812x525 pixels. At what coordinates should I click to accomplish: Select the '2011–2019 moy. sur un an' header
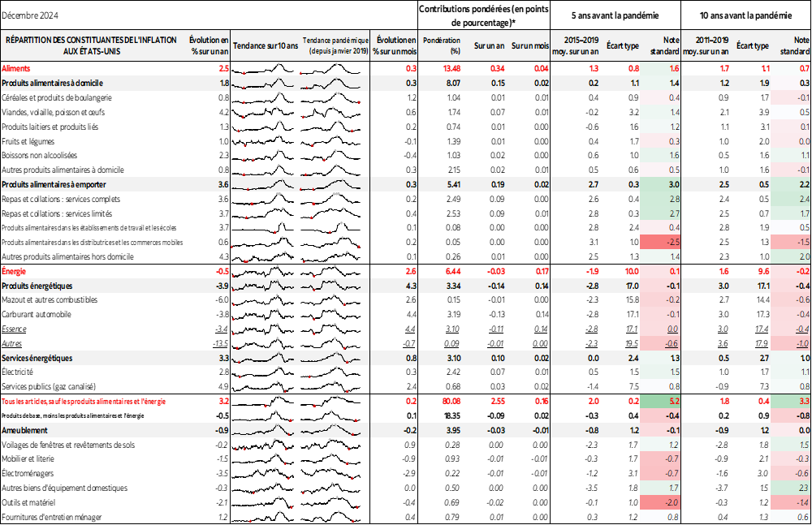tap(705, 45)
